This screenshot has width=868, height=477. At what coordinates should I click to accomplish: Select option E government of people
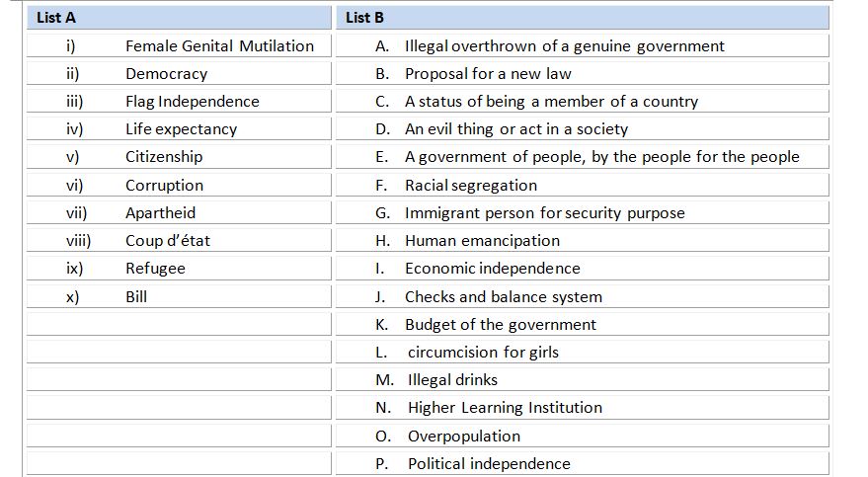pyautogui.click(x=583, y=157)
